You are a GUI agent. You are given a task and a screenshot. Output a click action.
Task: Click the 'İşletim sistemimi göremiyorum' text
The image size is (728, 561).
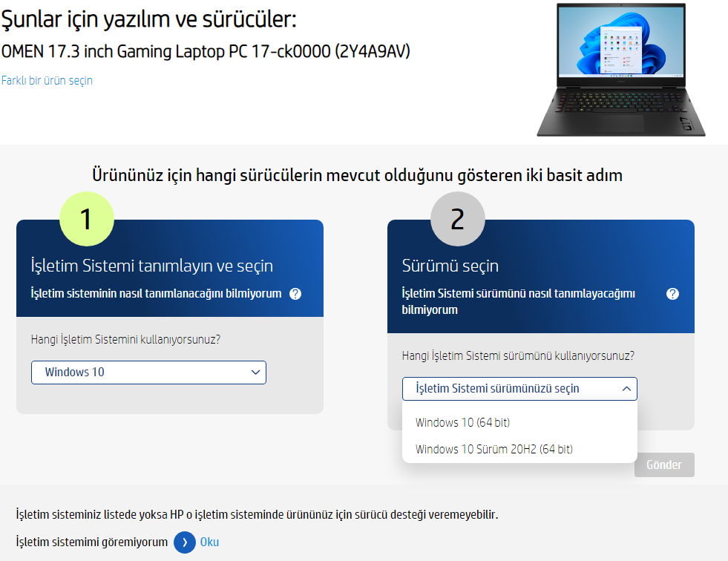tap(92, 542)
